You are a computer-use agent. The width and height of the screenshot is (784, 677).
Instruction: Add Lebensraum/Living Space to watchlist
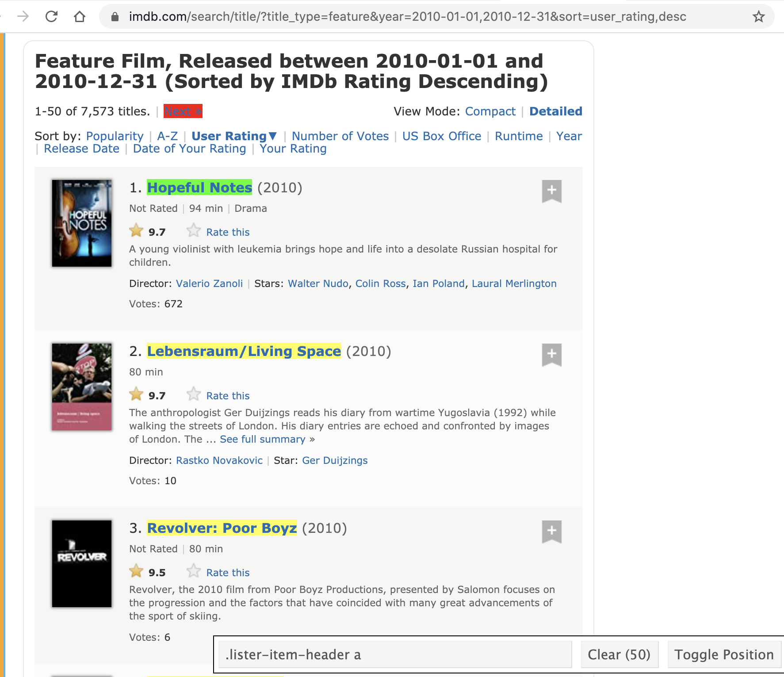point(551,355)
